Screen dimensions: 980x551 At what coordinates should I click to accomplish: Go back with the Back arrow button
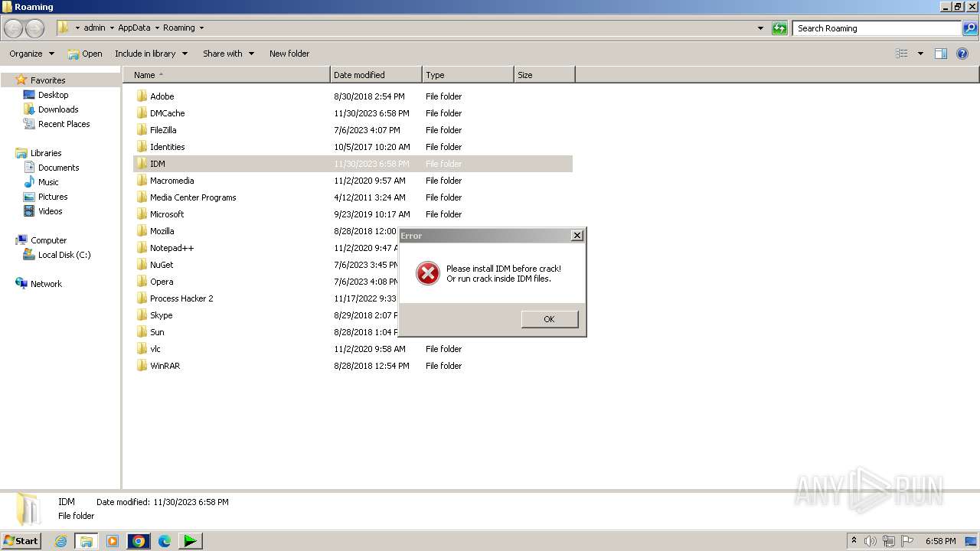tap(14, 28)
